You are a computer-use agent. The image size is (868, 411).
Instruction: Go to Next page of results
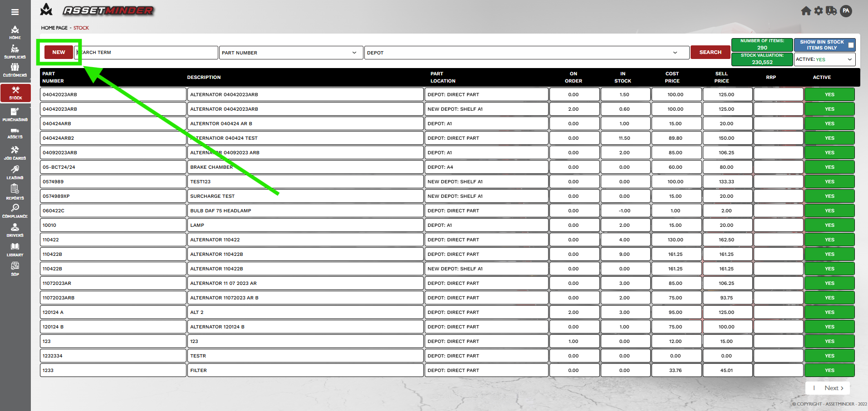[x=834, y=388]
